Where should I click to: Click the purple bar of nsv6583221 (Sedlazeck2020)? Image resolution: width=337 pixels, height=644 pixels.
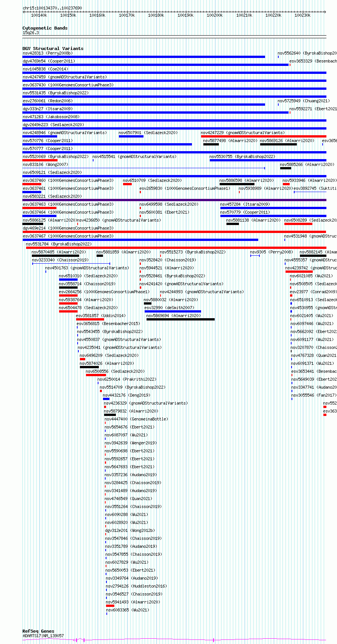[175, 200]
